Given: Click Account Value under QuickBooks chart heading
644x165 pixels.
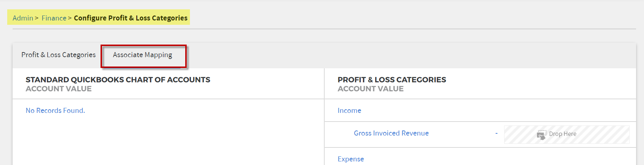Looking at the screenshot, I should point(58,89).
